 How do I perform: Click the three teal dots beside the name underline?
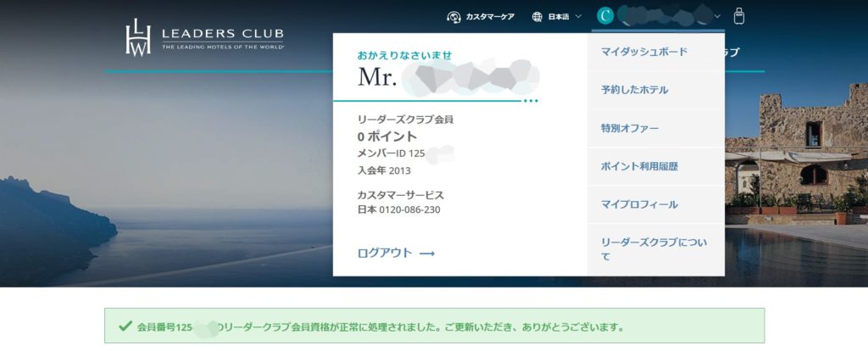(x=531, y=101)
